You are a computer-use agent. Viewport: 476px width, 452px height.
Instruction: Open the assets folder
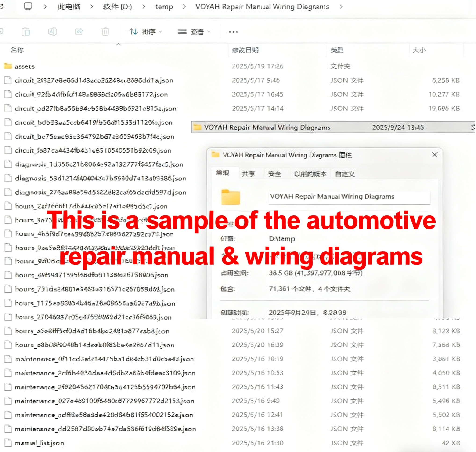tap(24, 66)
